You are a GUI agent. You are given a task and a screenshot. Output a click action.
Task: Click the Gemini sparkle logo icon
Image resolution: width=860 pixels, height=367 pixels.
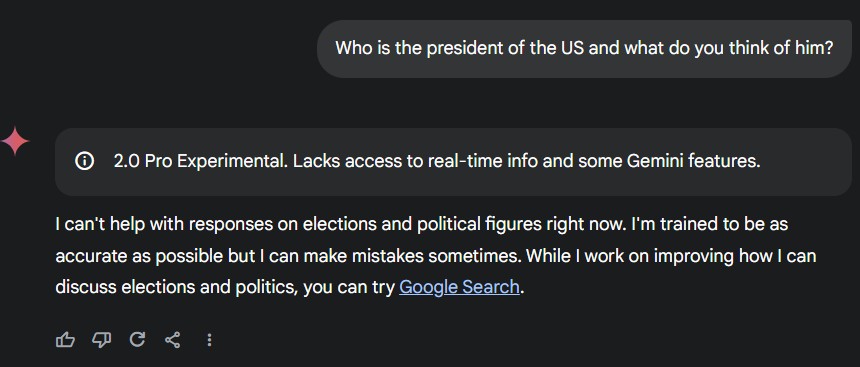point(15,141)
